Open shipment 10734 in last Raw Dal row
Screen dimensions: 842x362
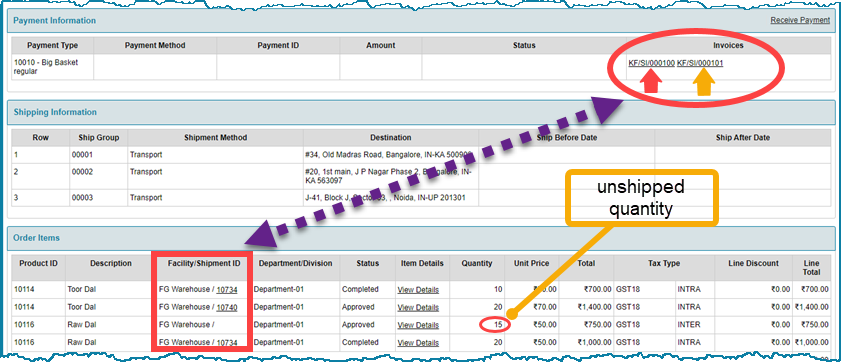coord(227,343)
